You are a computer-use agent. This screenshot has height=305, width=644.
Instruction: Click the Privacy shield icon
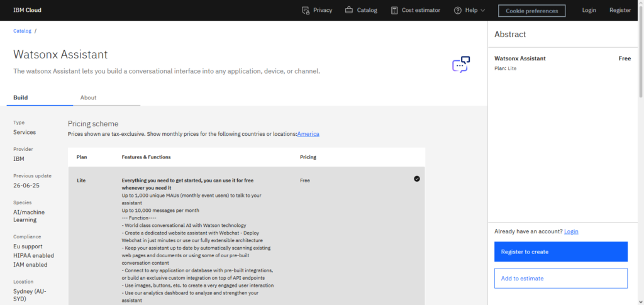point(305,10)
